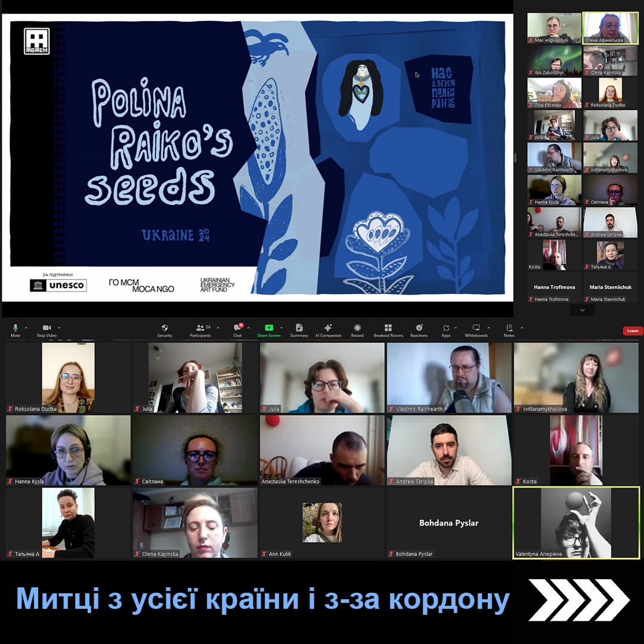
Task: Open the Chat panel
Action: click(237, 329)
